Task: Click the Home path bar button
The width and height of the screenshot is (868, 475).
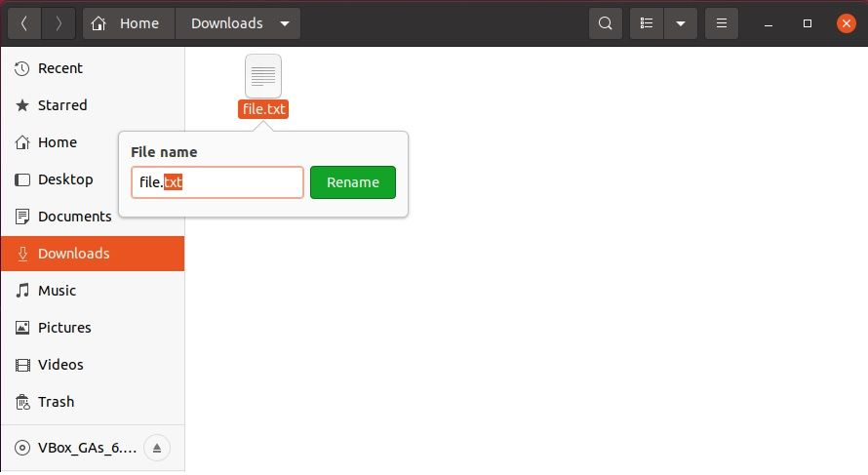Action: [129, 23]
